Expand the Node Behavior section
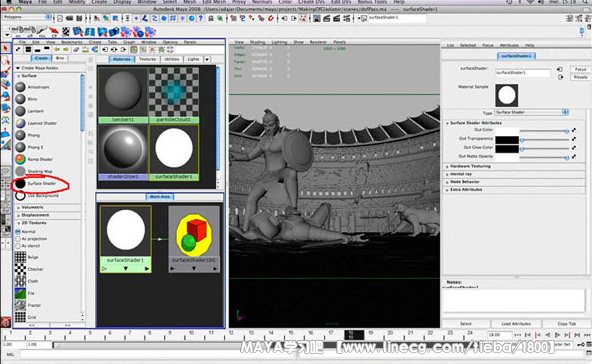592x364 pixels. (x=447, y=182)
